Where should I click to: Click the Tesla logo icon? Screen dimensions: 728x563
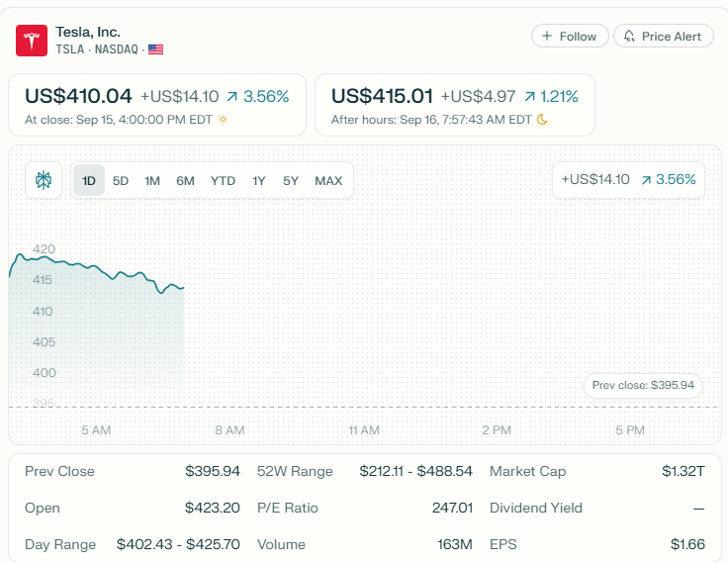[32, 41]
